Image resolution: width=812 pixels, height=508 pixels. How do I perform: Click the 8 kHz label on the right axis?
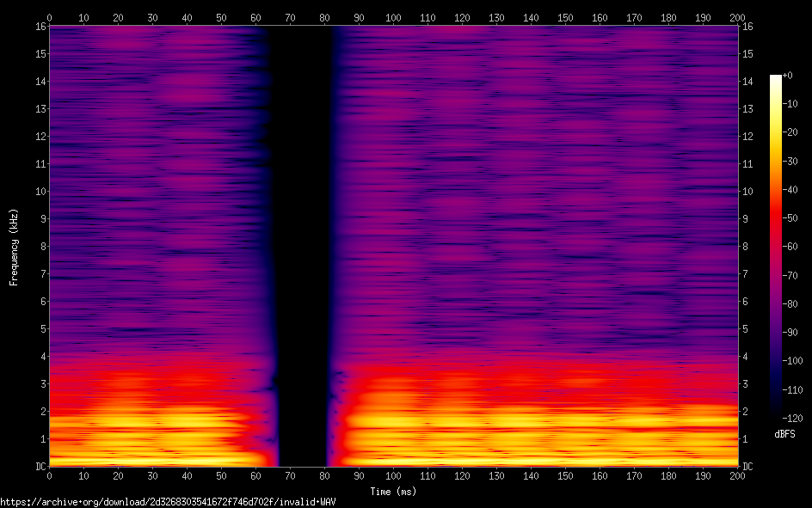(x=747, y=247)
